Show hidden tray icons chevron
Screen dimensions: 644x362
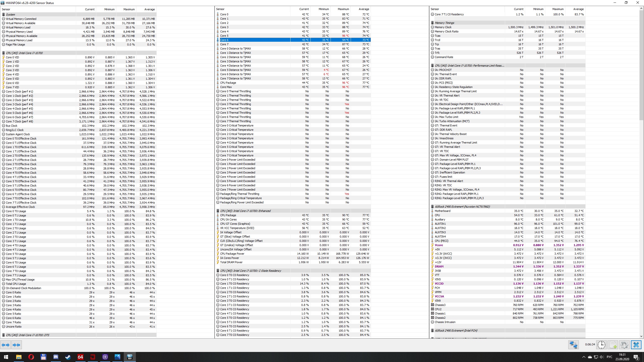click(x=584, y=357)
